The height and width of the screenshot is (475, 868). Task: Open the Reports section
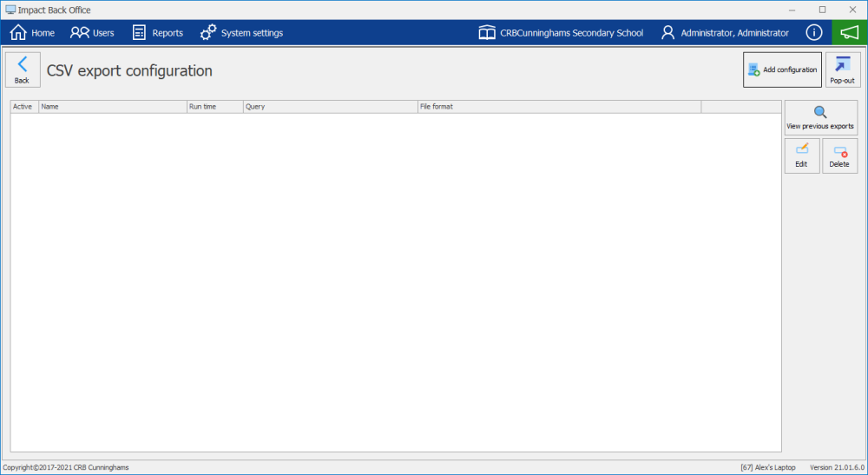click(158, 33)
